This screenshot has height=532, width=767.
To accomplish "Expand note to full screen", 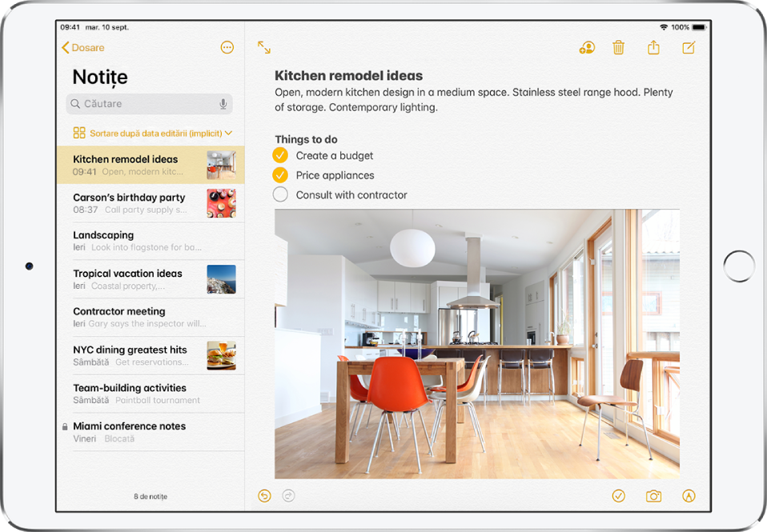I will point(264,47).
